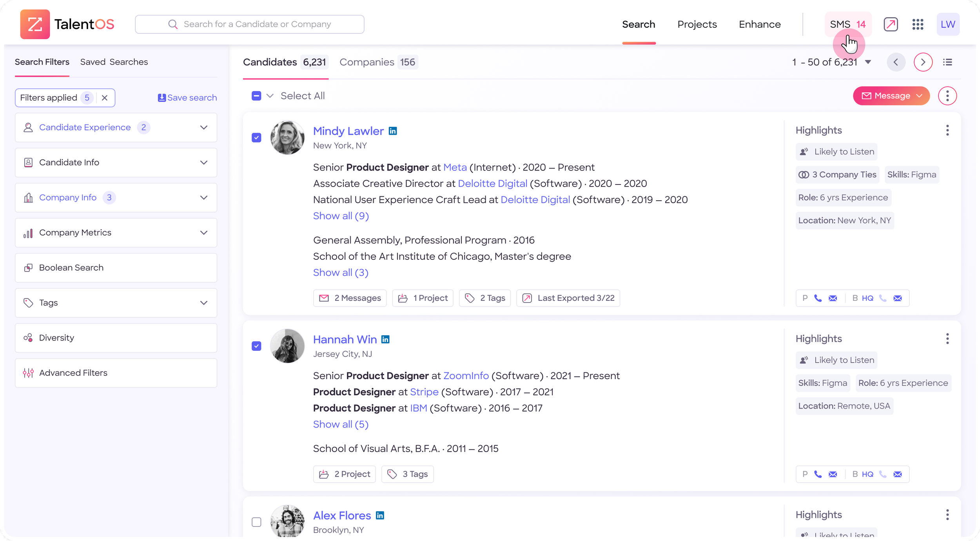980x541 pixels.
Task: Uncheck Mindy Lawler's candidate checkbox
Action: click(256, 138)
